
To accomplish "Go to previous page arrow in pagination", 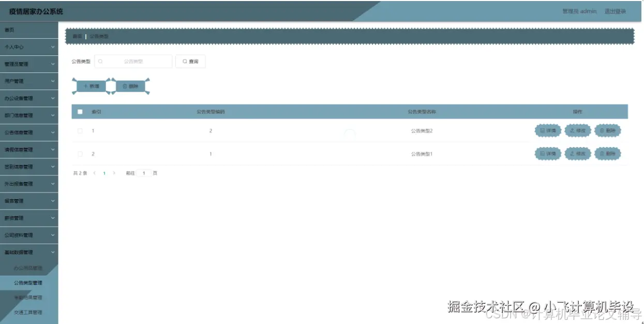I will click(x=95, y=173).
